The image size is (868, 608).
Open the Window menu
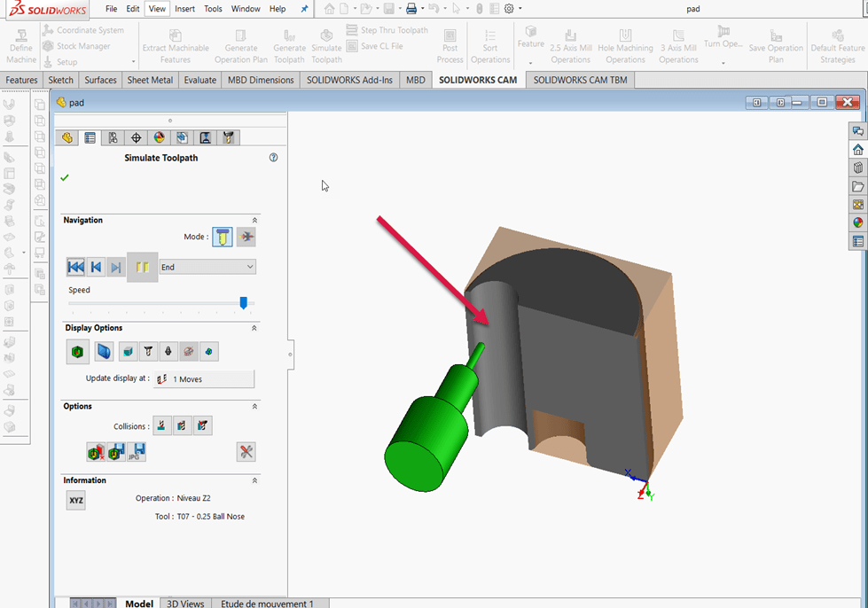[x=246, y=9]
